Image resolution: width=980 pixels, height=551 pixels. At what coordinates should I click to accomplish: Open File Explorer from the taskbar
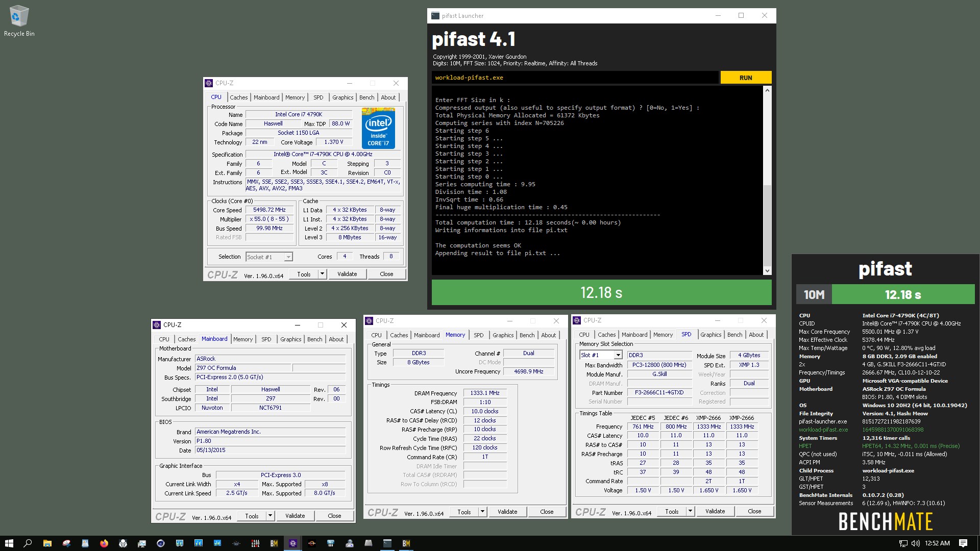[47, 543]
